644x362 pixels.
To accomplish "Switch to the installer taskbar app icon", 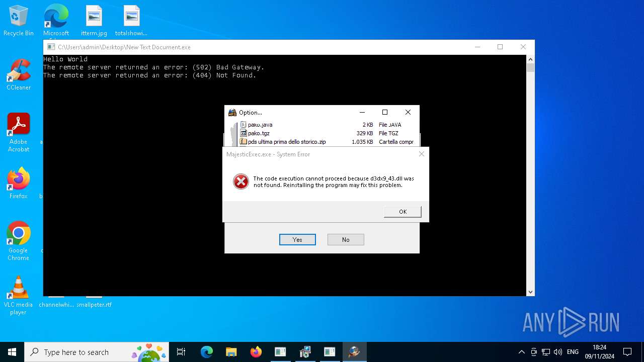I will tap(305, 352).
